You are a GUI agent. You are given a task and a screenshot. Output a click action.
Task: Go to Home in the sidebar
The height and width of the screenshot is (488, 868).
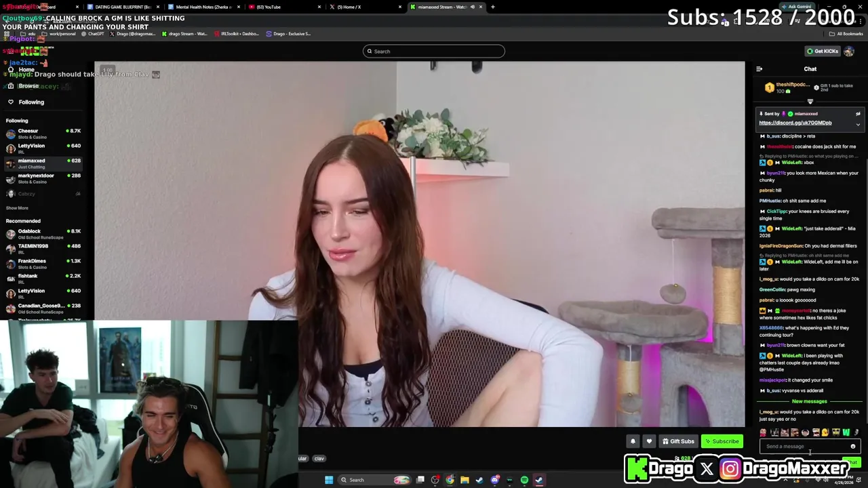(x=26, y=70)
